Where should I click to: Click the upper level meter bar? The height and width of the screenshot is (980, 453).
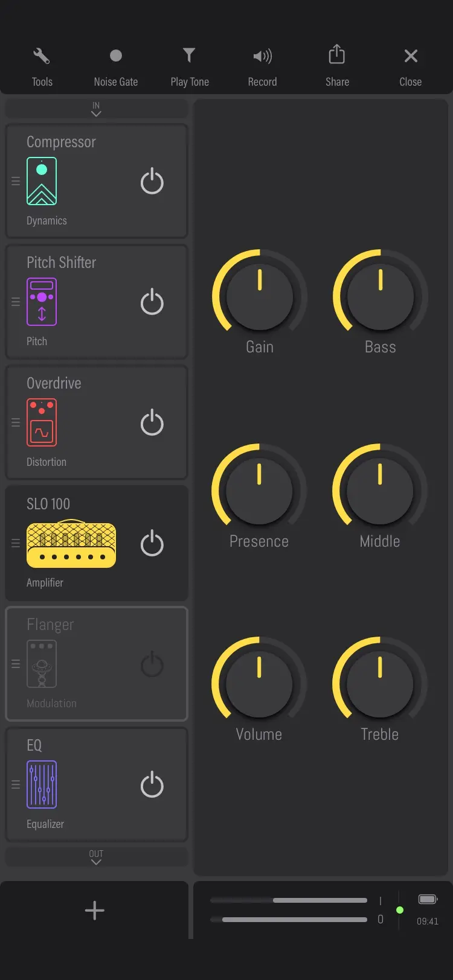coord(289,900)
